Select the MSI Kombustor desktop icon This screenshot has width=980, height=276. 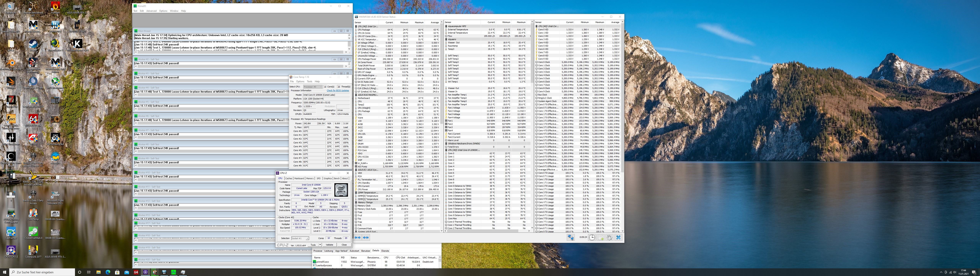pos(77,46)
